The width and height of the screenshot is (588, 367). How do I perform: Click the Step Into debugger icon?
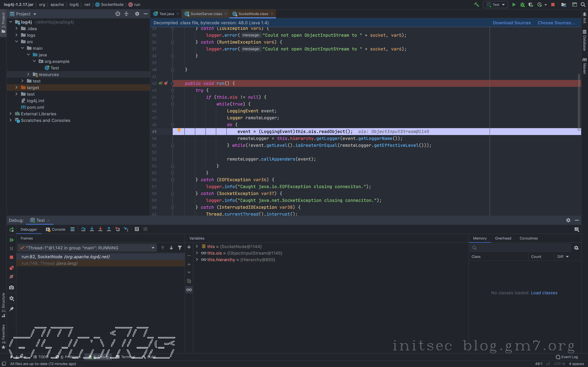point(92,229)
